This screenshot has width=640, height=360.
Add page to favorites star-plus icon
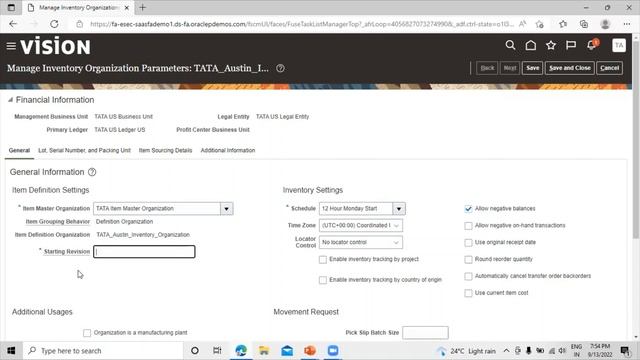[540, 24]
